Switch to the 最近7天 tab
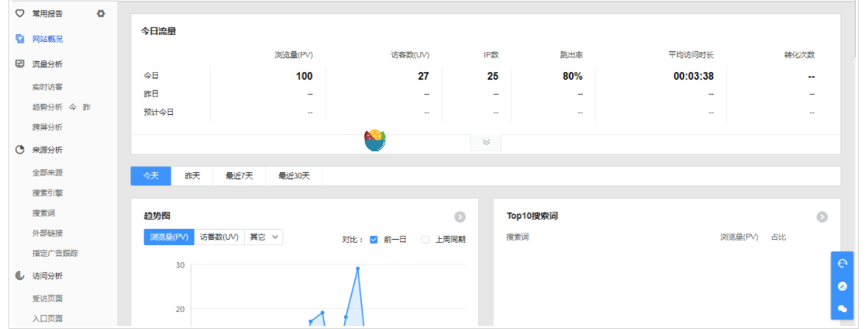The image size is (868, 329). (x=239, y=175)
